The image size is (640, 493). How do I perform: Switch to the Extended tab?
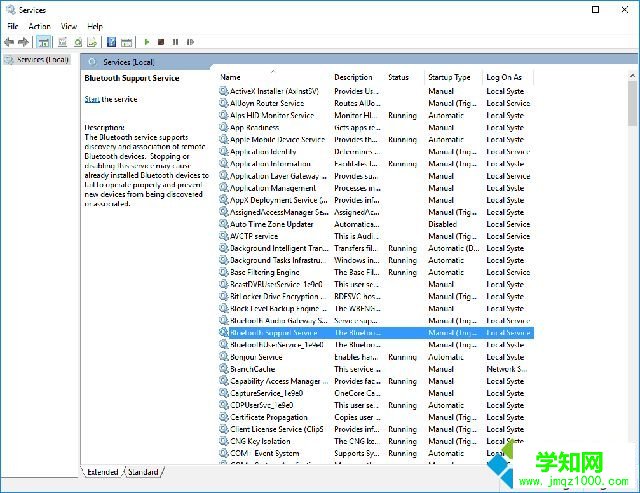coord(102,472)
